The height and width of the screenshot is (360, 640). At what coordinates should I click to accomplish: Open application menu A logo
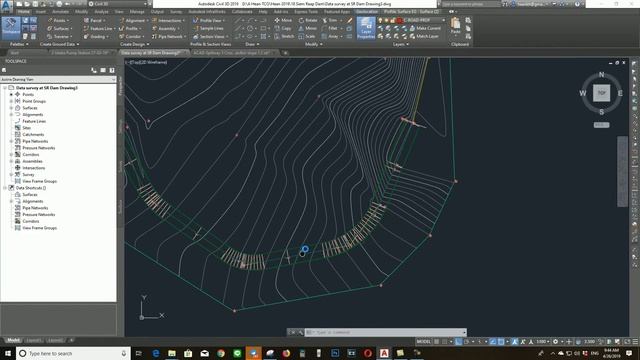7,6
